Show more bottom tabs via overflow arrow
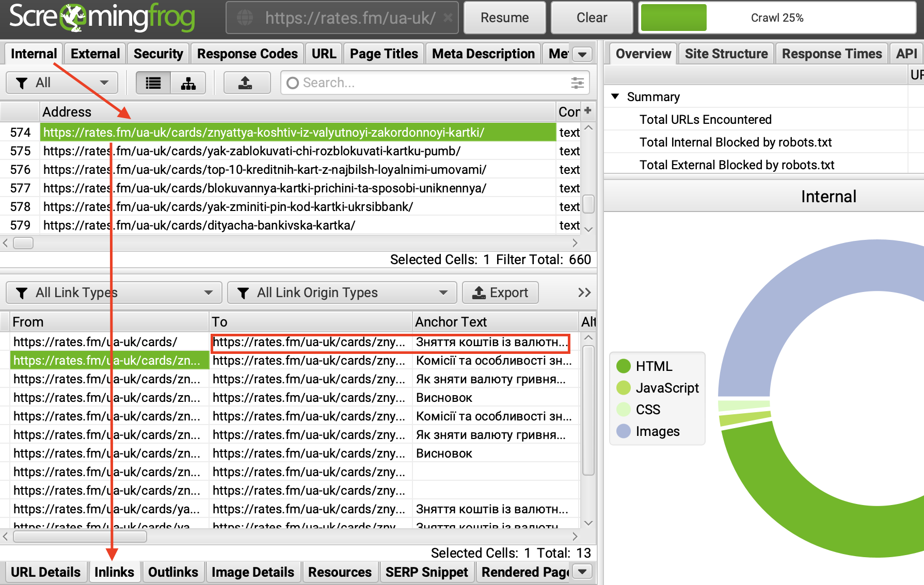The width and height of the screenshot is (924, 585). pos(582,572)
